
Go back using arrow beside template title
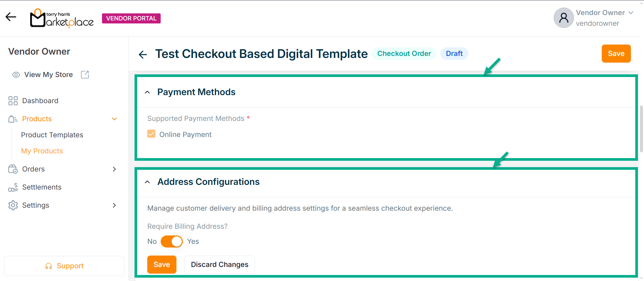(x=143, y=54)
